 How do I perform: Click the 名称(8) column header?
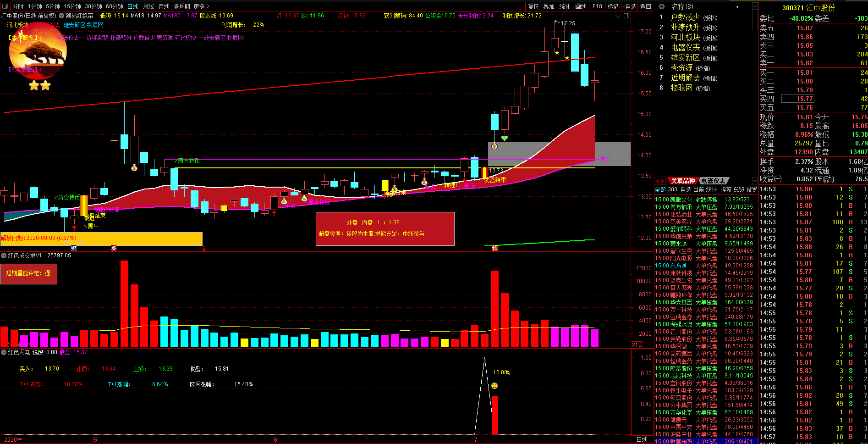682,6
